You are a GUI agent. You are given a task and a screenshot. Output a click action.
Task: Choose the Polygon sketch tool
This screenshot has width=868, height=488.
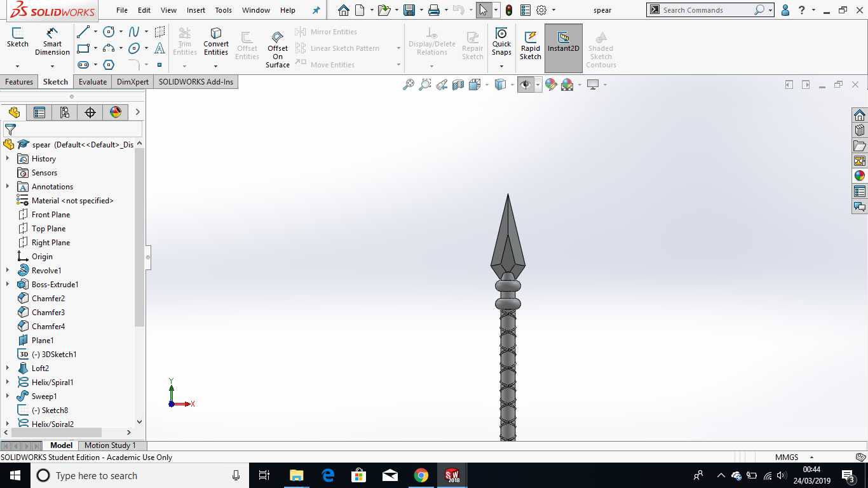(x=109, y=65)
